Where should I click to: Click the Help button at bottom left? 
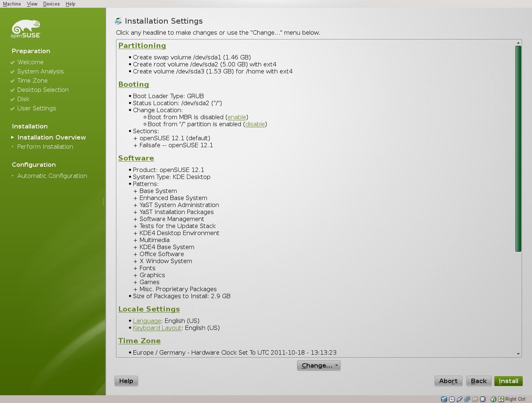(126, 381)
